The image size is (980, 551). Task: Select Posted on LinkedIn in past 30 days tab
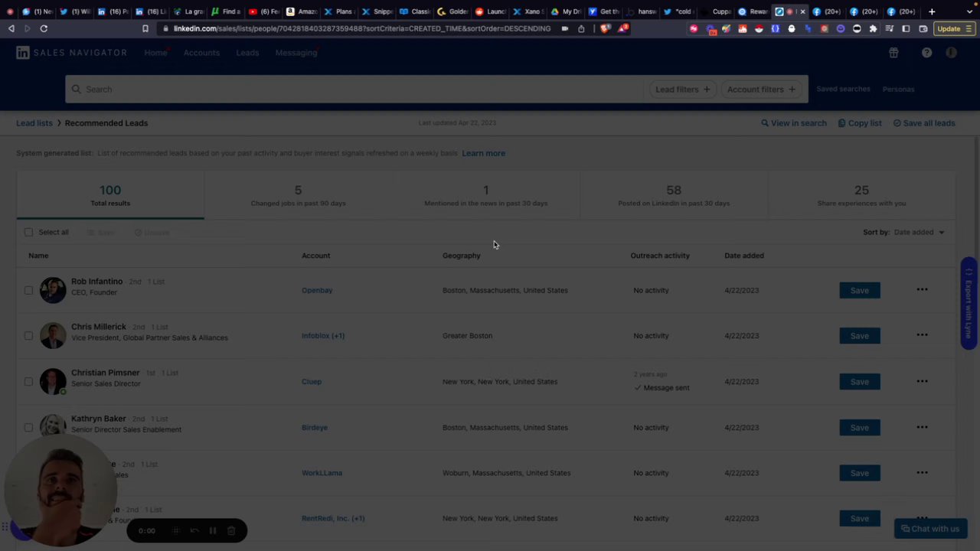click(x=674, y=195)
